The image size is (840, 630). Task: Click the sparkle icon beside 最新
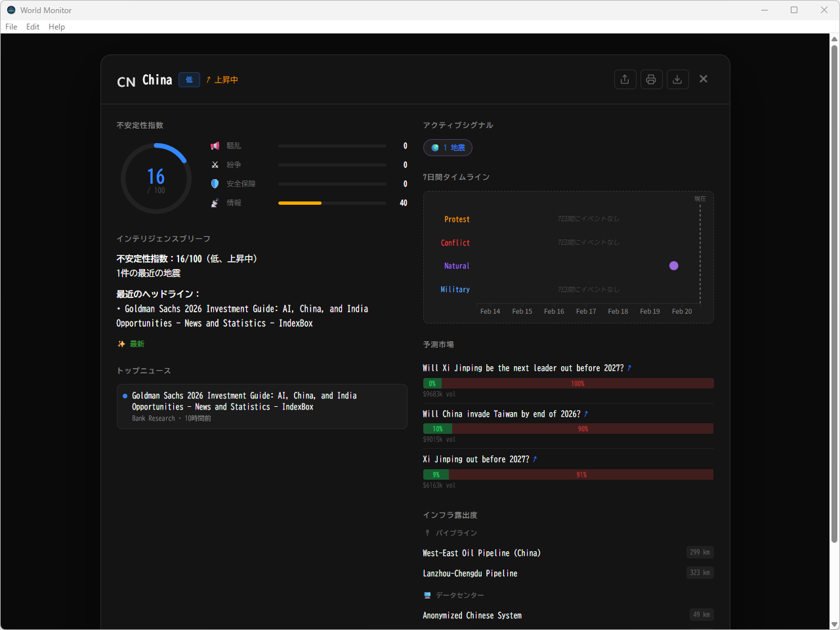(121, 344)
